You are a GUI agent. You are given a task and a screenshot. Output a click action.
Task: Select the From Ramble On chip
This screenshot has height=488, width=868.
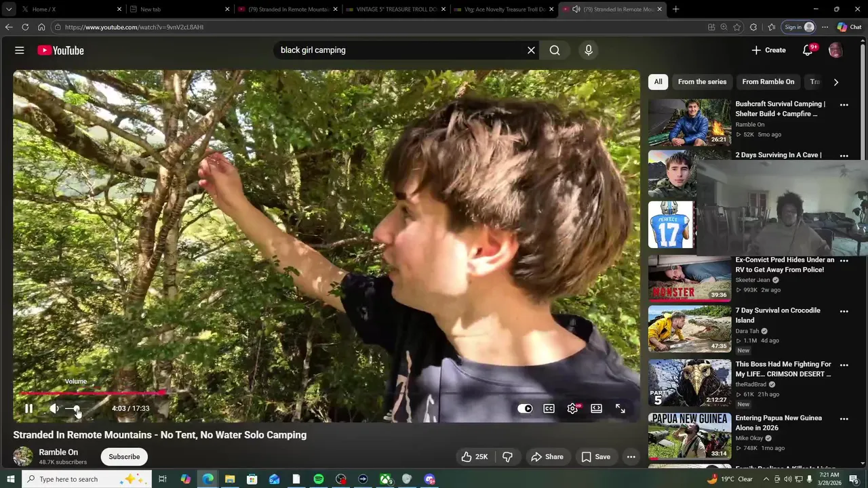pyautogui.click(x=768, y=82)
